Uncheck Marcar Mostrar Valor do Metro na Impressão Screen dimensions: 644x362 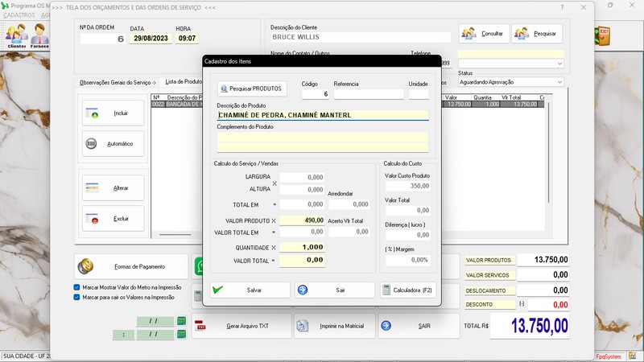click(76, 286)
